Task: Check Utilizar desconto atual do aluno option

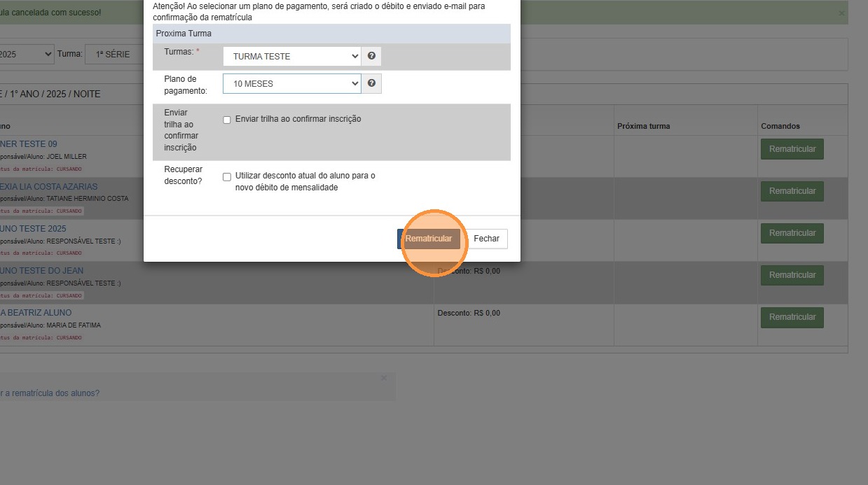Action: [227, 176]
